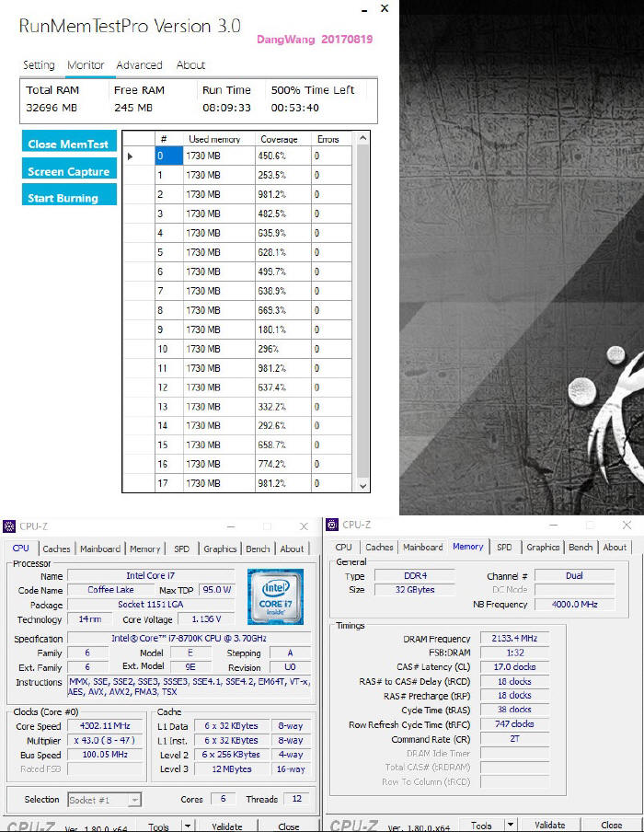Image resolution: width=644 pixels, height=832 pixels.
Task: Click the Core Speed value 4302.11 MHz
Action: point(105,726)
